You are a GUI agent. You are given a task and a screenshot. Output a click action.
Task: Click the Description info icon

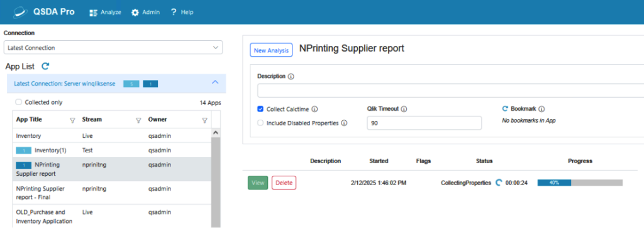[x=291, y=76]
